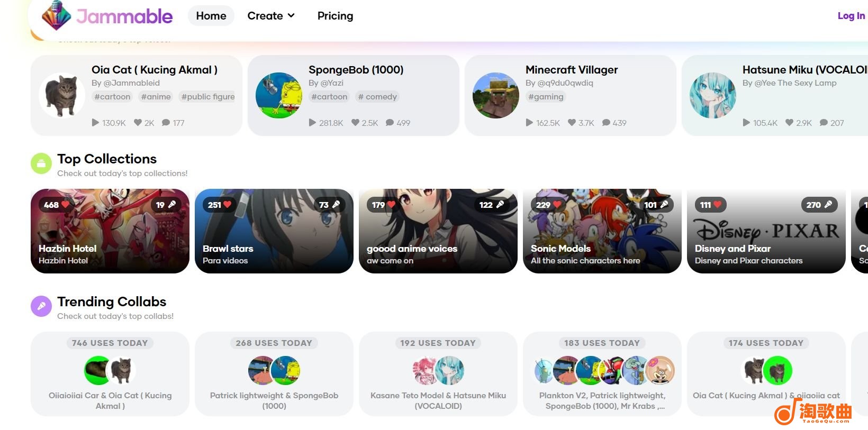Like the Minecraft Villager voice via heart icon
Viewport: 868px width, 430px height.
pos(572,123)
